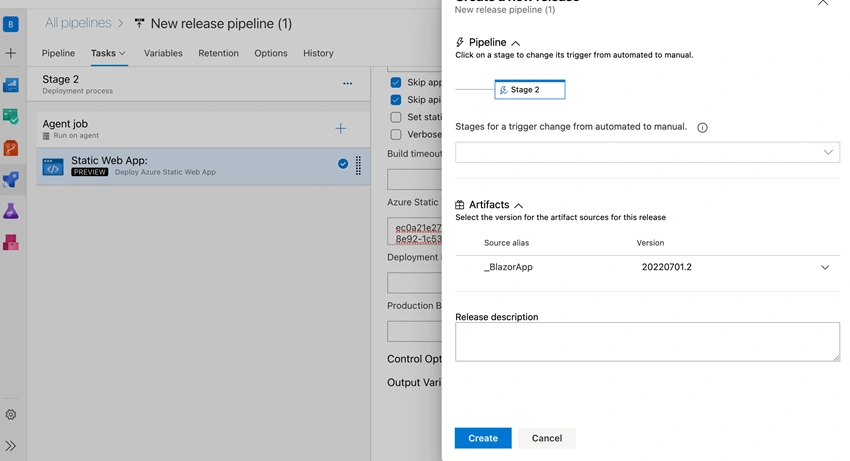Switch to the Variables tab
Screen dimensions: 850x461
(163, 53)
